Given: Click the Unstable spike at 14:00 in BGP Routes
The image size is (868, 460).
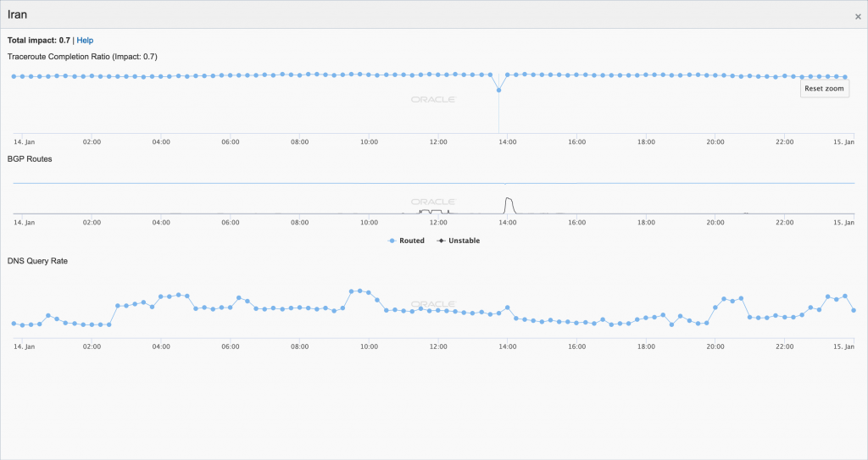Looking at the screenshot, I should click(x=509, y=200).
